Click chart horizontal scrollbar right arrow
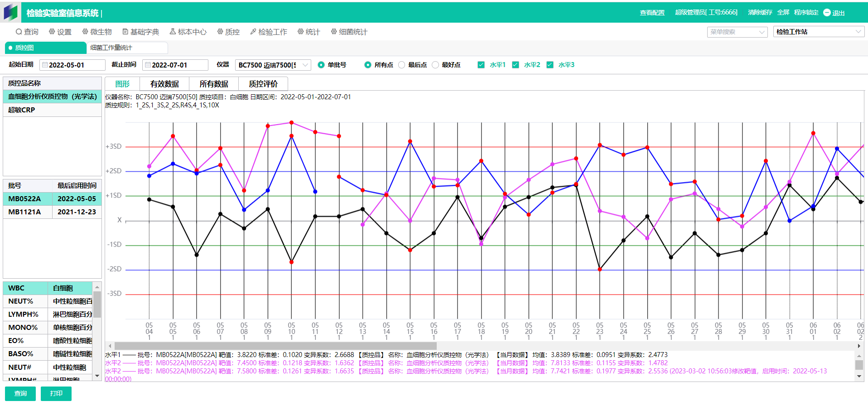 tap(859, 346)
